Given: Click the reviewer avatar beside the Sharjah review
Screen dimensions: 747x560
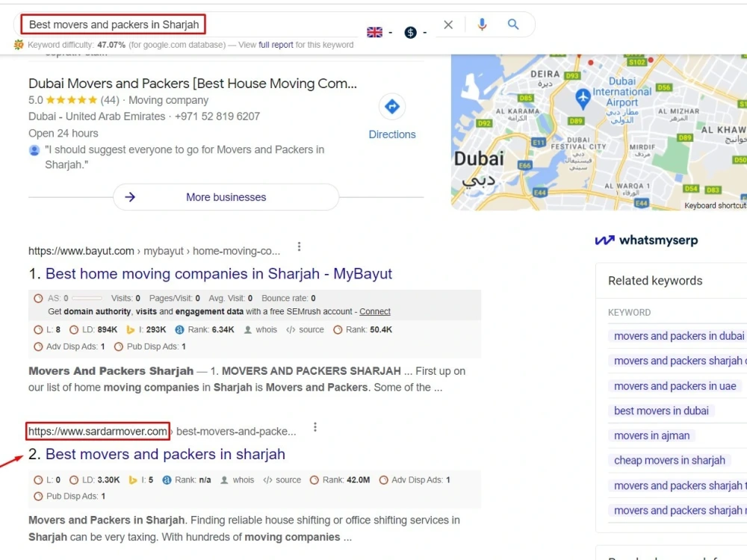Looking at the screenshot, I should (x=34, y=151).
